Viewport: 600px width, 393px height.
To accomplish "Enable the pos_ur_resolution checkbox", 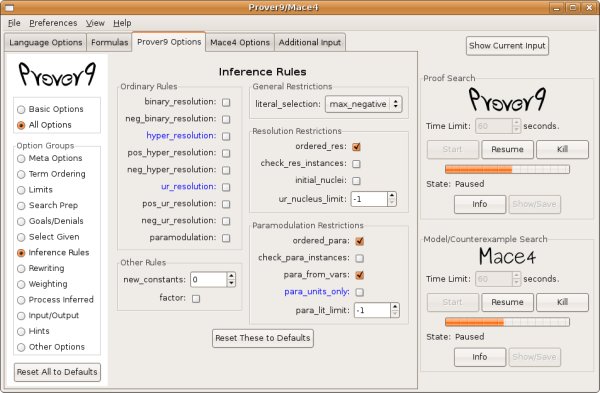I will point(226,204).
